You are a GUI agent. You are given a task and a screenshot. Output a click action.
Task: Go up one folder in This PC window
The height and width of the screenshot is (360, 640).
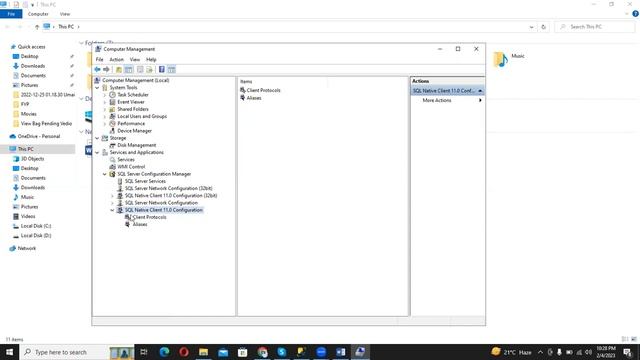pyautogui.click(x=37, y=27)
